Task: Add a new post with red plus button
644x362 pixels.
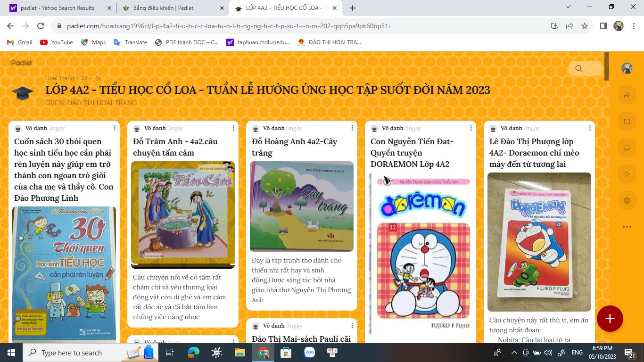Action: [610, 319]
